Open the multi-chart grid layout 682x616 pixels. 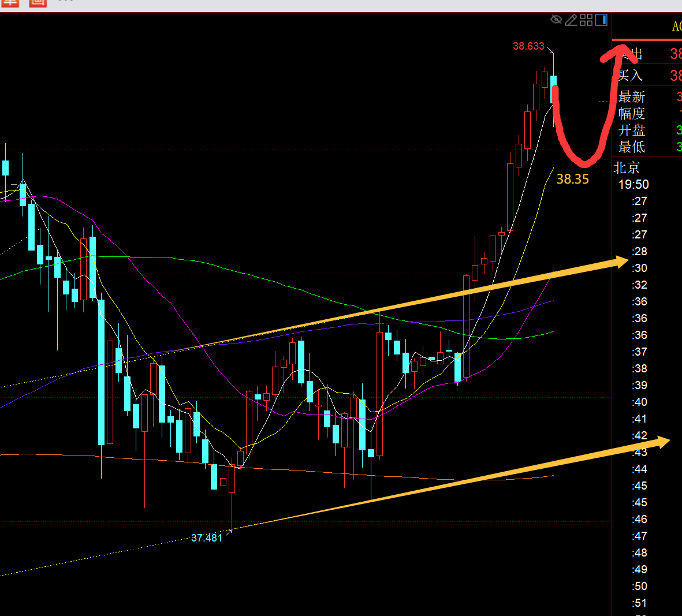[x=586, y=20]
